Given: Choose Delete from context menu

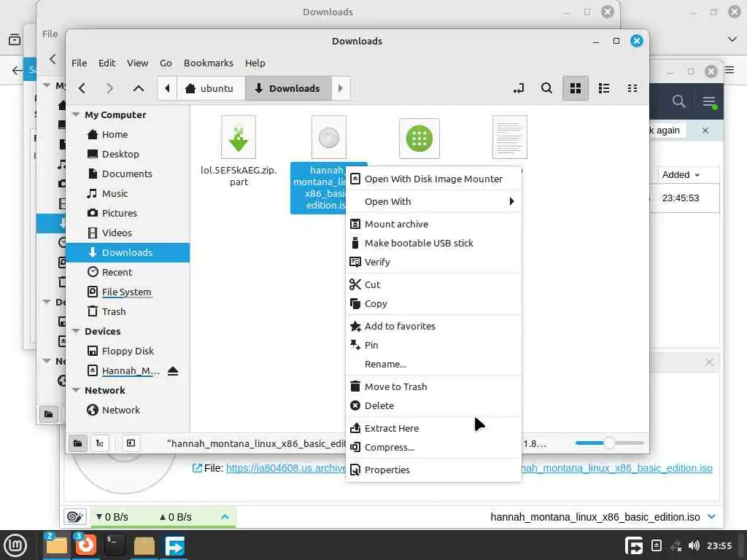Looking at the screenshot, I should pyautogui.click(x=433, y=405).
